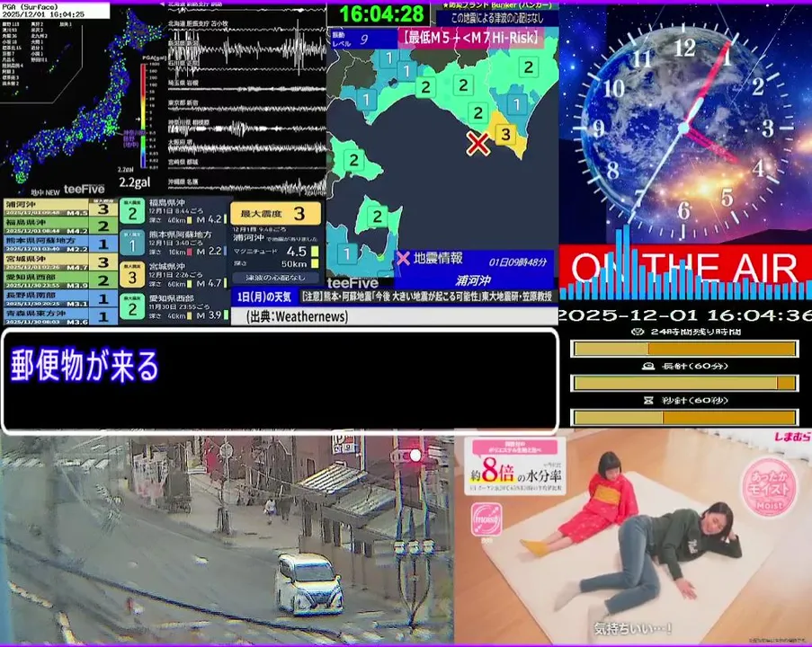Select the 青森県東方沖 M3.6 row

(60, 316)
